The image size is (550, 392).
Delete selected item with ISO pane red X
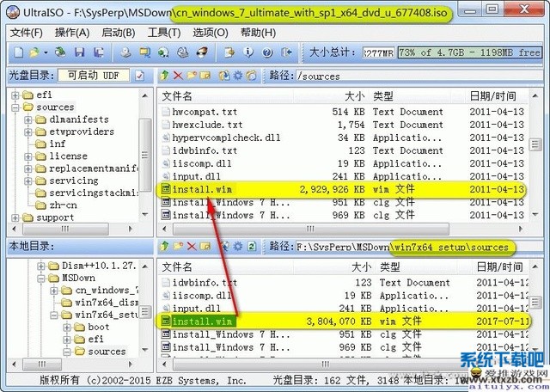tap(179, 76)
